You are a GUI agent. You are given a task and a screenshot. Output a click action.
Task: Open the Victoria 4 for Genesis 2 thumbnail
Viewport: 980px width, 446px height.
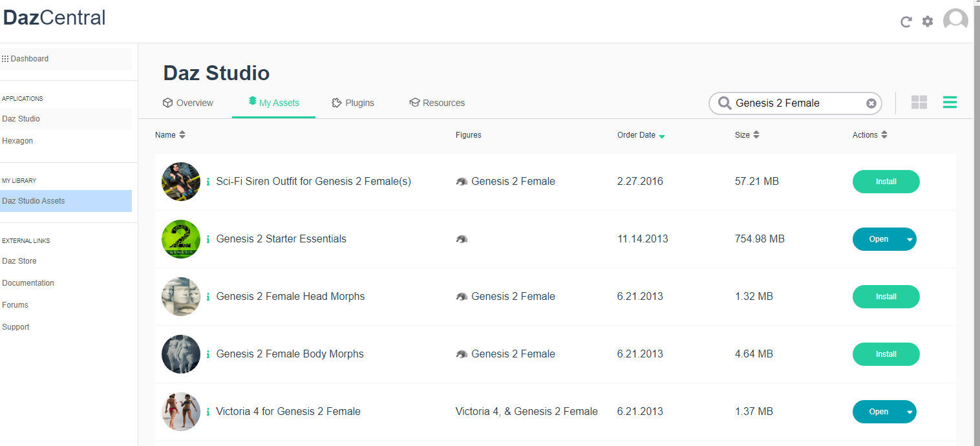click(x=181, y=412)
